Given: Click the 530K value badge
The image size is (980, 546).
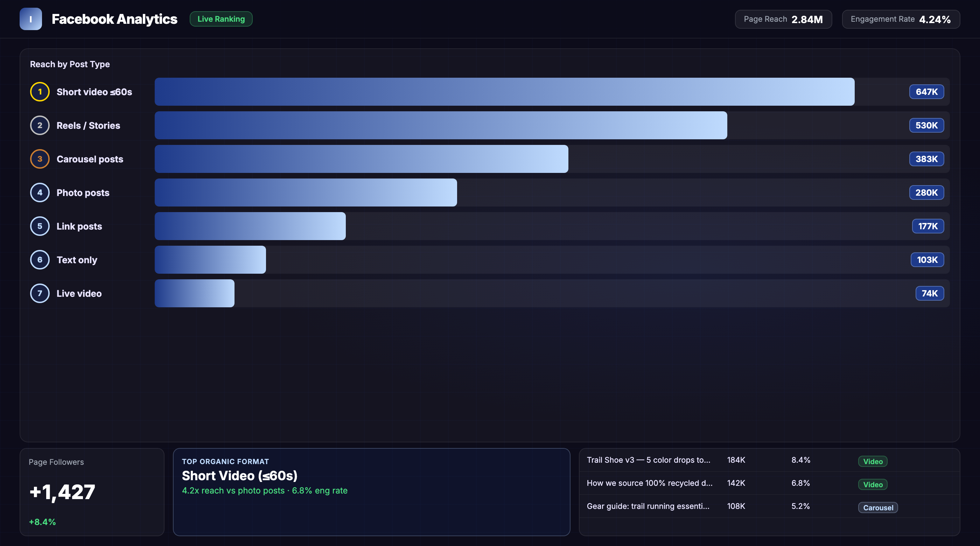Looking at the screenshot, I should [x=926, y=125].
